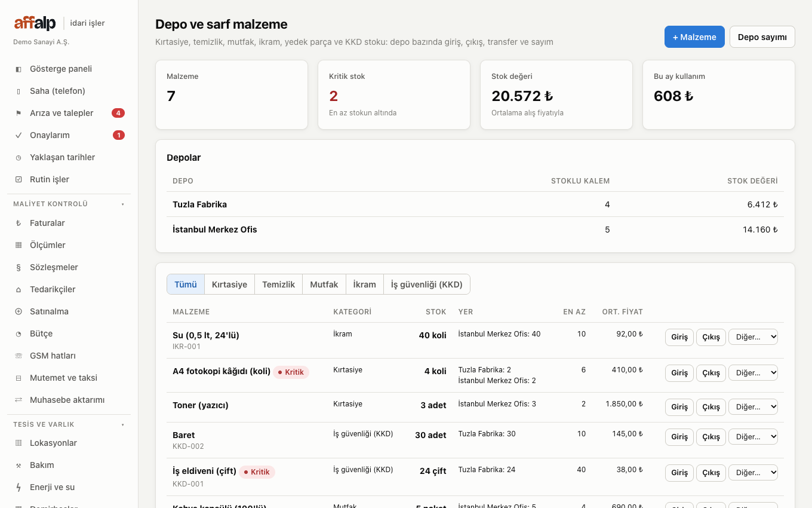The height and width of the screenshot is (508, 812).
Task: Click the Faturalar lira icon
Action: (x=19, y=224)
